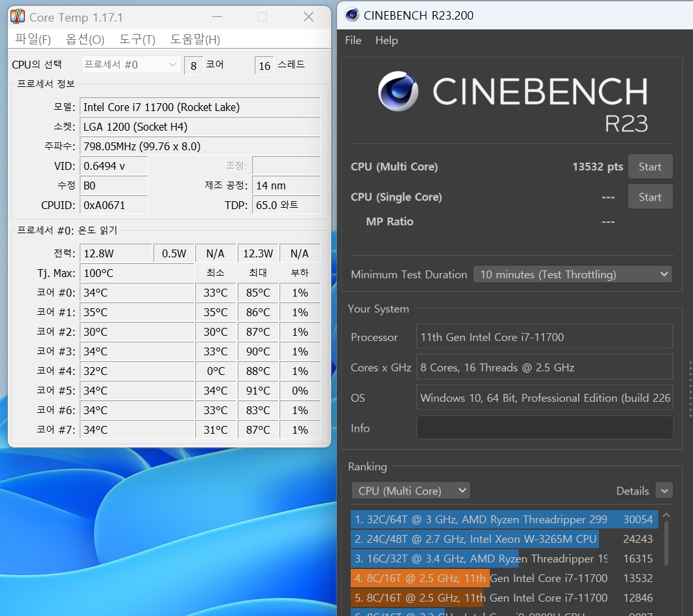This screenshot has width=693, height=616.
Task: Click the 14 nm lithography value
Action: (286, 186)
